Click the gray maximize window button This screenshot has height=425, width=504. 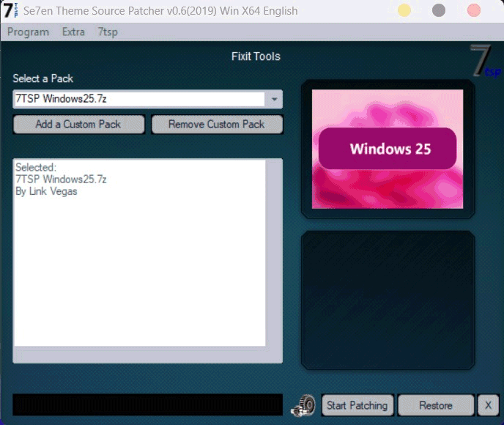(439, 10)
